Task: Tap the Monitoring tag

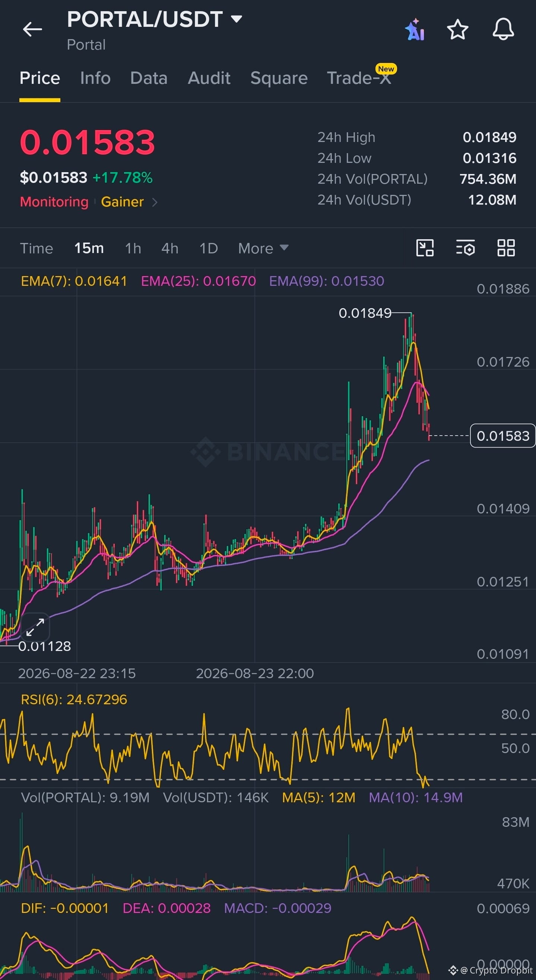Action: point(54,202)
